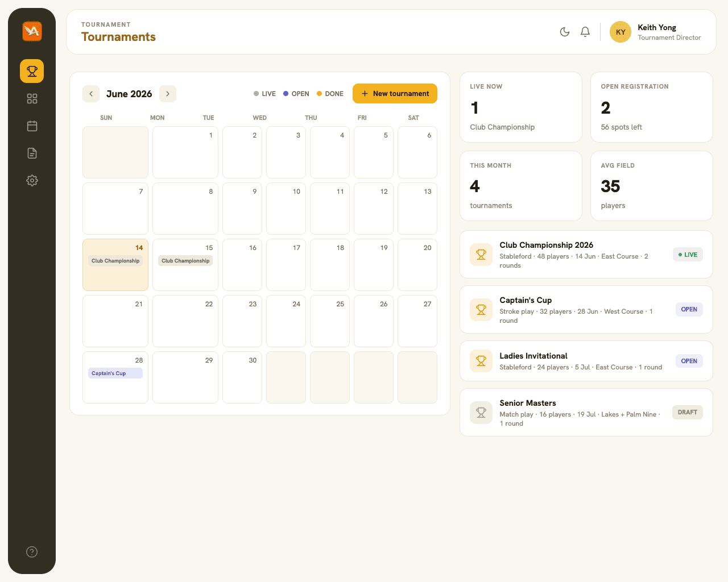Click the June 2026 month heading
Screen dimensions: 728x582
129,94
